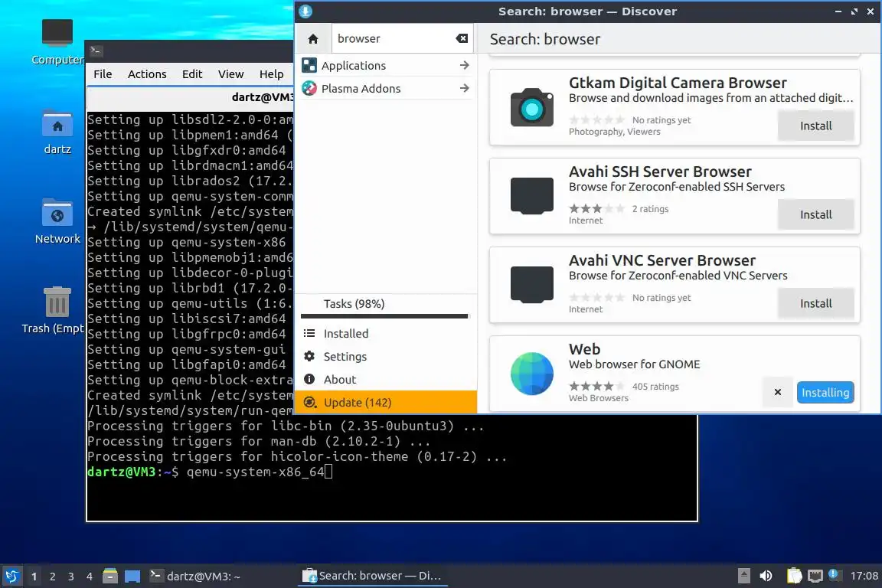This screenshot has width=882, height=588.
Task: Open the volume control tray icon
Action: coord(766,576)
